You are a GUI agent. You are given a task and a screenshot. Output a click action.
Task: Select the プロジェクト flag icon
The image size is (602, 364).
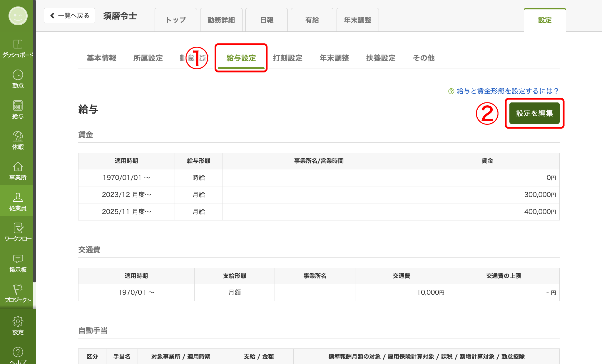point(18,289)
